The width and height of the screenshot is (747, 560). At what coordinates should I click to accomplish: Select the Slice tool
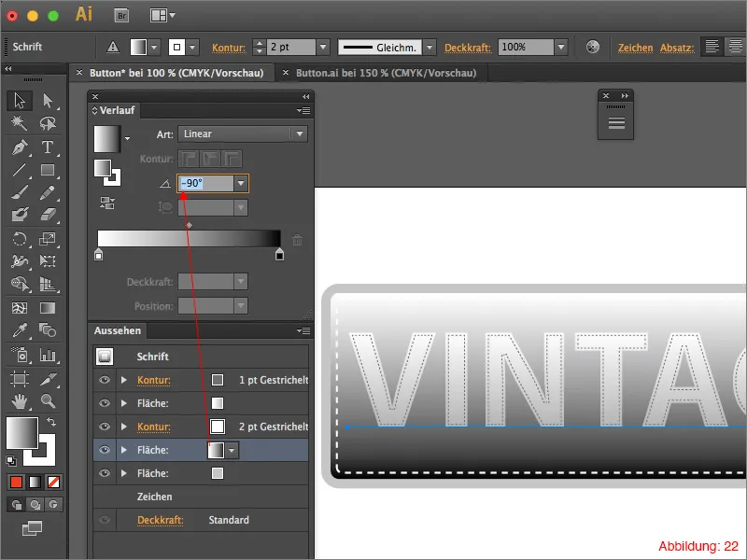[x=48, y=379]
